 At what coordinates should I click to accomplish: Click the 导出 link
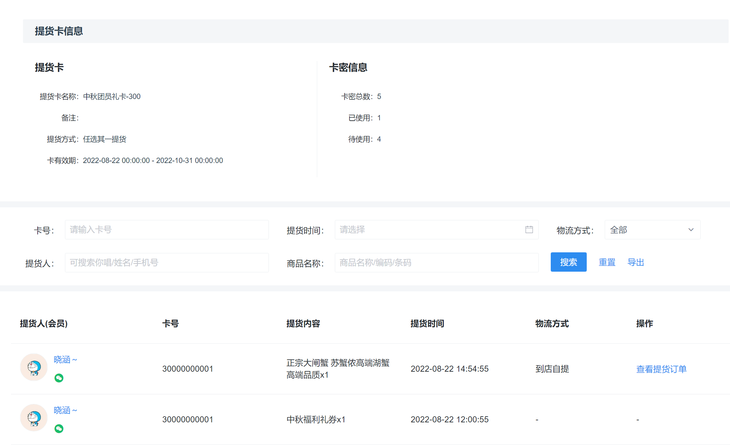pos(635,263)
